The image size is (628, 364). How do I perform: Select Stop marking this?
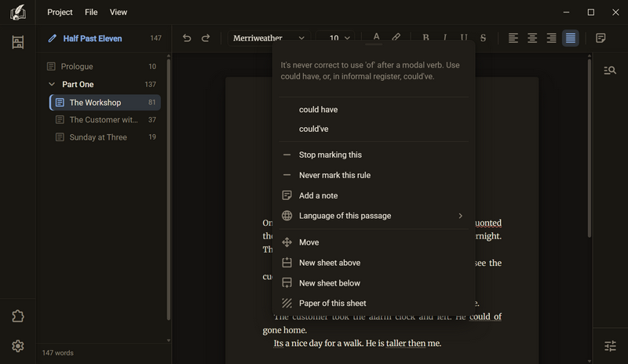pos(374,155)
